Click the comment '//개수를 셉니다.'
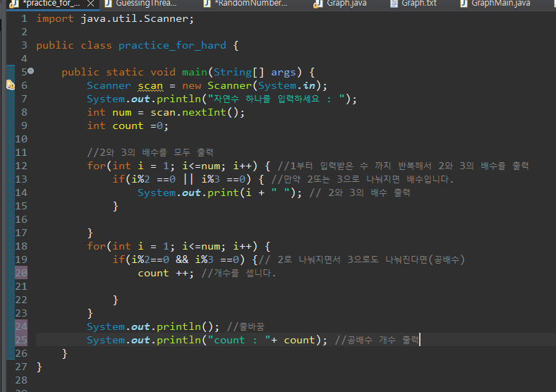 [x=238, y=273]
